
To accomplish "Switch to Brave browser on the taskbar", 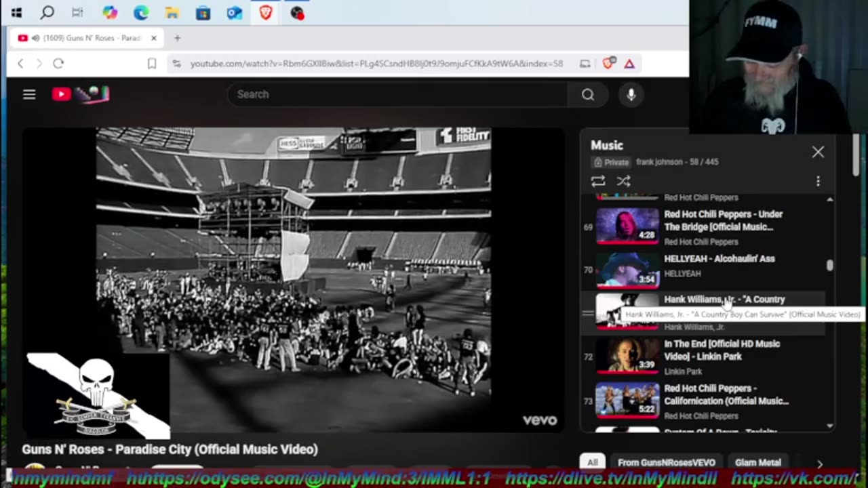I will (x=265, y=12).
